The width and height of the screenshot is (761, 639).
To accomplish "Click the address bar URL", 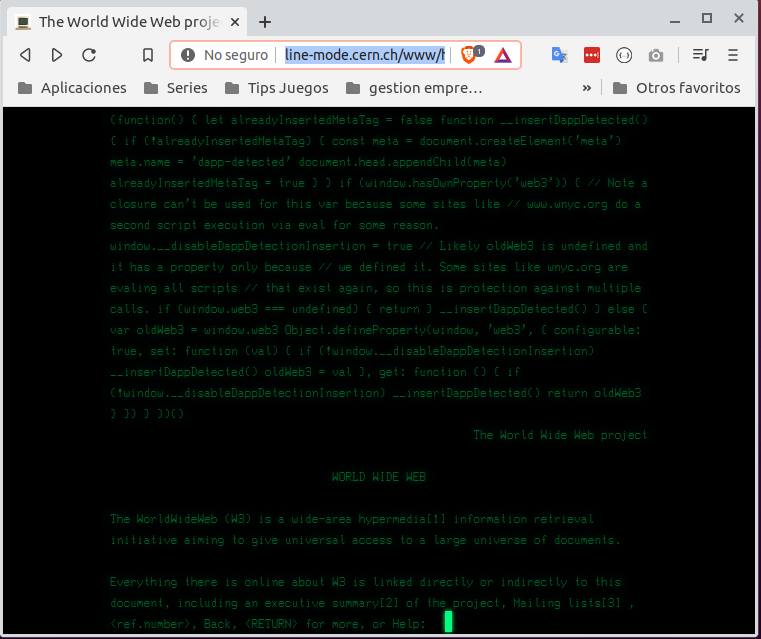I will click(364, 55).
